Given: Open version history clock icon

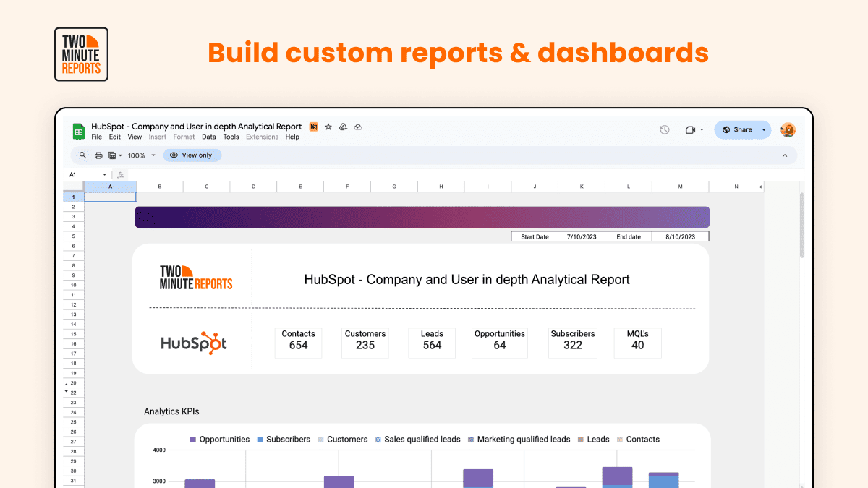Looking at the screenshot, I should click(x=665, y=129).
